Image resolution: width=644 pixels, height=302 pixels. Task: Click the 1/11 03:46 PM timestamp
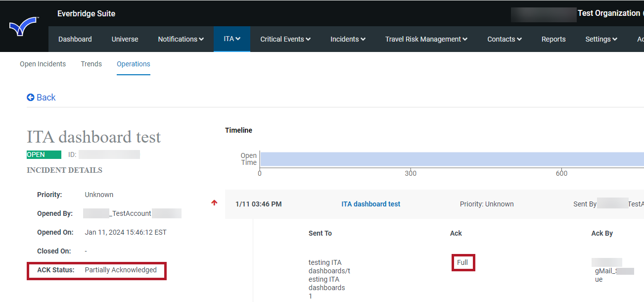pos(259,204)
